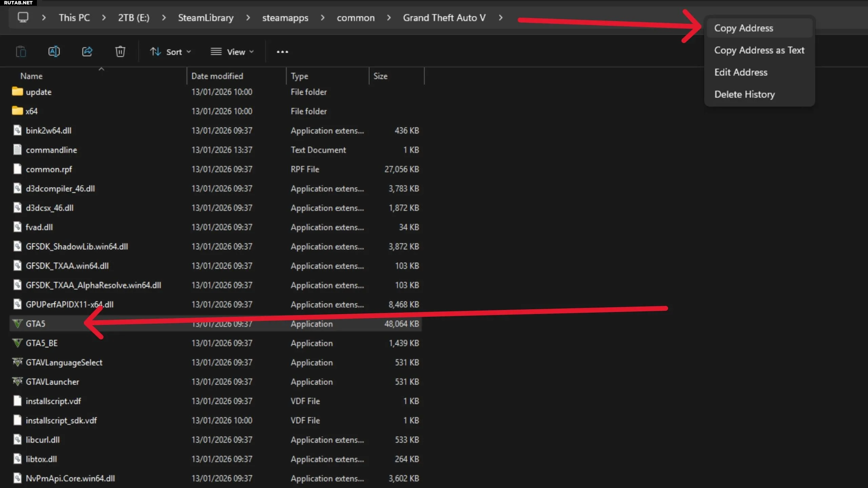The height and width of the screenshot is (488, 868).
Task: Click the Paste clipboard icon
Action: coord(21,52)
